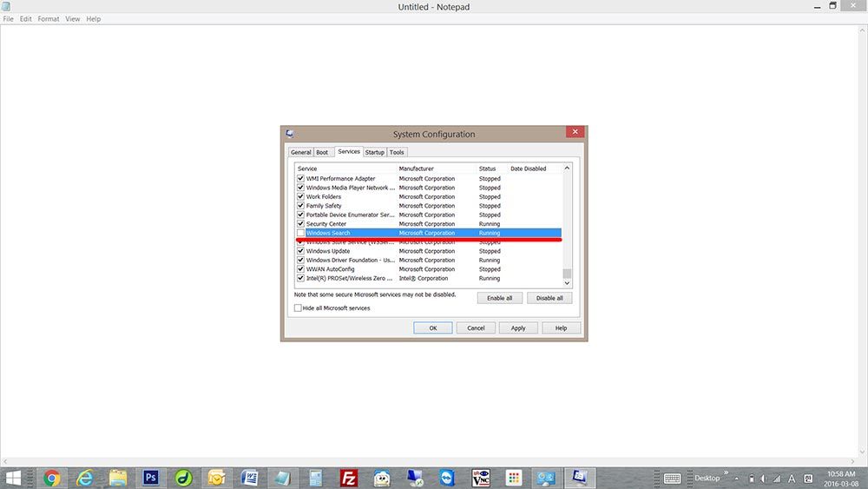Uncheck the Work Folders service

[x=300, y=196]
